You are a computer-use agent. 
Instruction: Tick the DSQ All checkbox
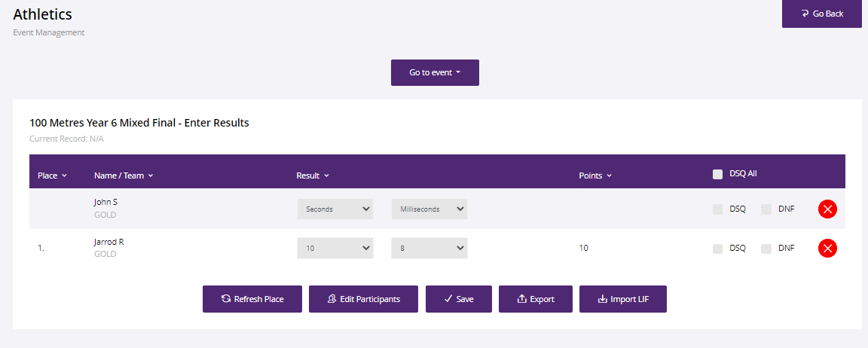(x=718, y=174)
